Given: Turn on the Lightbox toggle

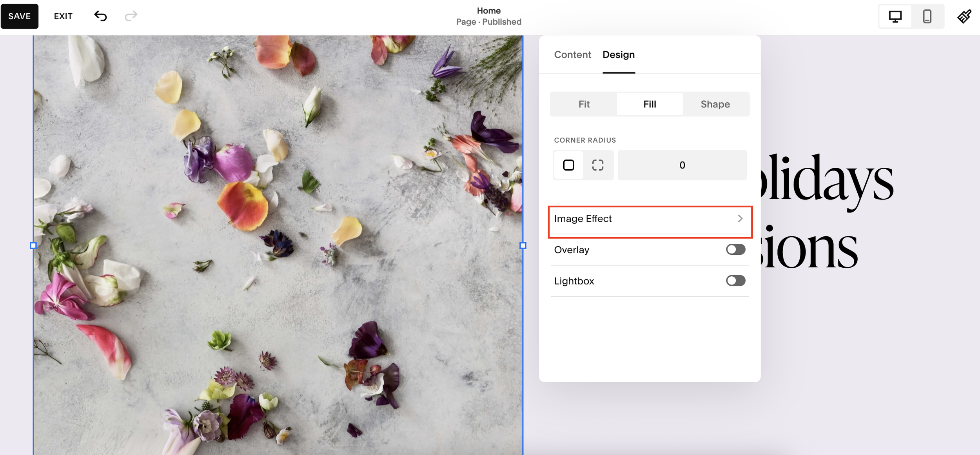Looking at the screenshot, I should pos(735,281).
